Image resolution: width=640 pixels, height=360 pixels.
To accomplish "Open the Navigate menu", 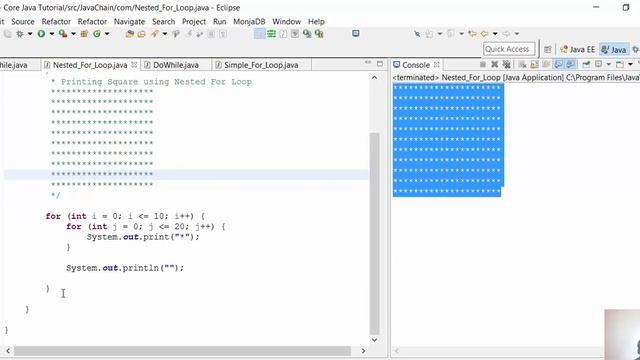I will tap(129, 22).
